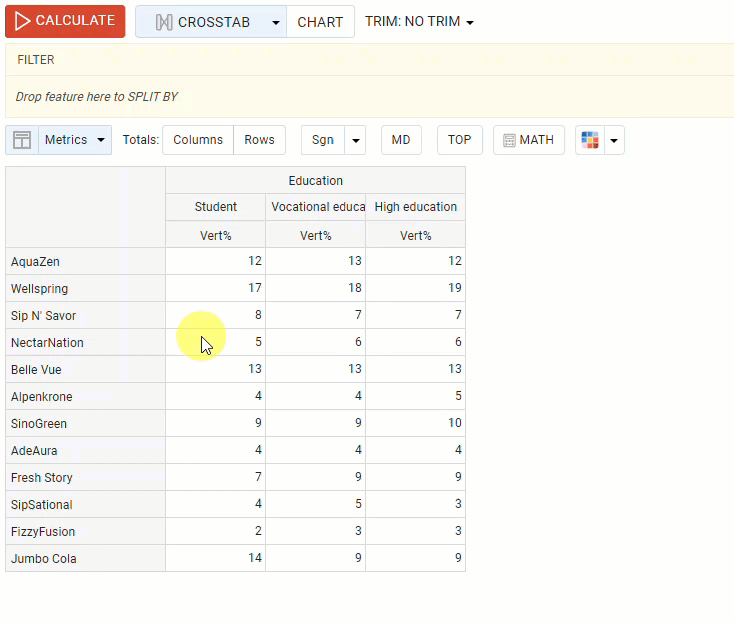
Task: Click the TOP button
Action: click(459, 140)
